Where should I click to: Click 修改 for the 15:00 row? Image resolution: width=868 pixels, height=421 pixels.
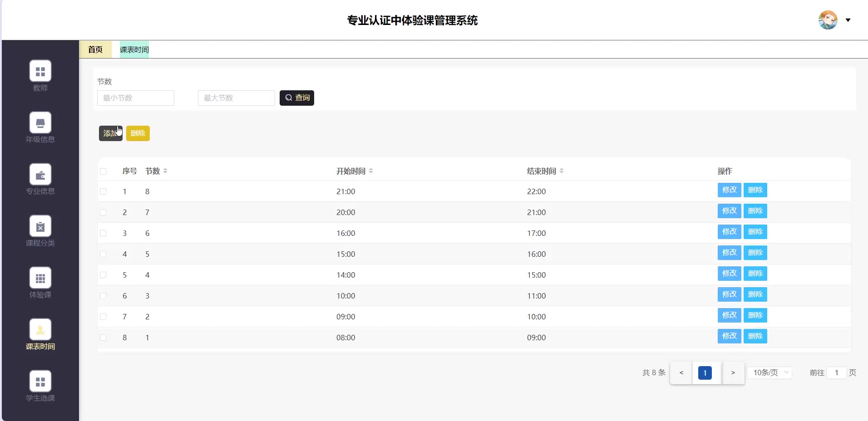pos(730,253)
